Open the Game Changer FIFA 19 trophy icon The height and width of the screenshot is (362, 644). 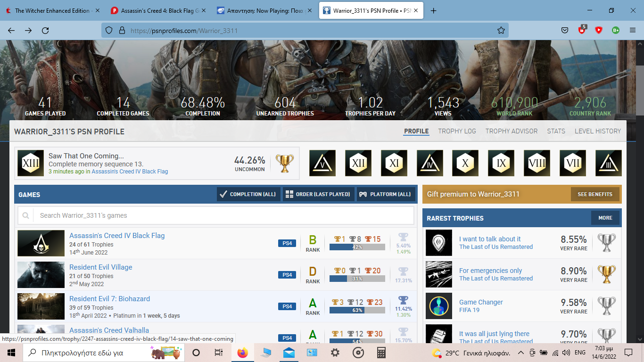pyautogui.click(x=438, y=306)
